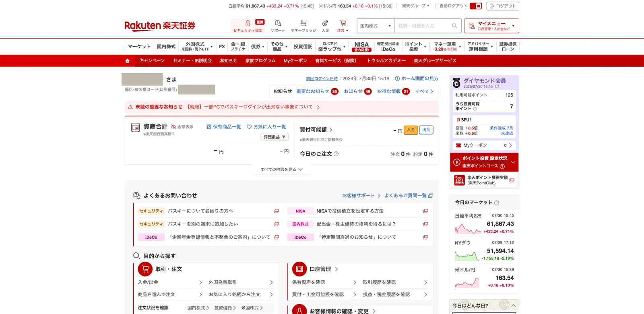Open 重要なお知らせ notifications link
This screenshot has height=314, width=644.
[x=317, y=91]
